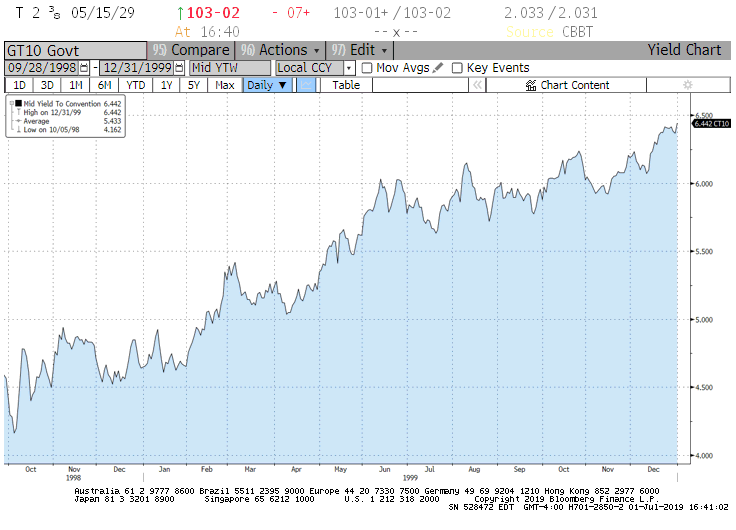736x530 pixels.
Task: Select the blue chart view button beside Daily
Action: [305, 85]
